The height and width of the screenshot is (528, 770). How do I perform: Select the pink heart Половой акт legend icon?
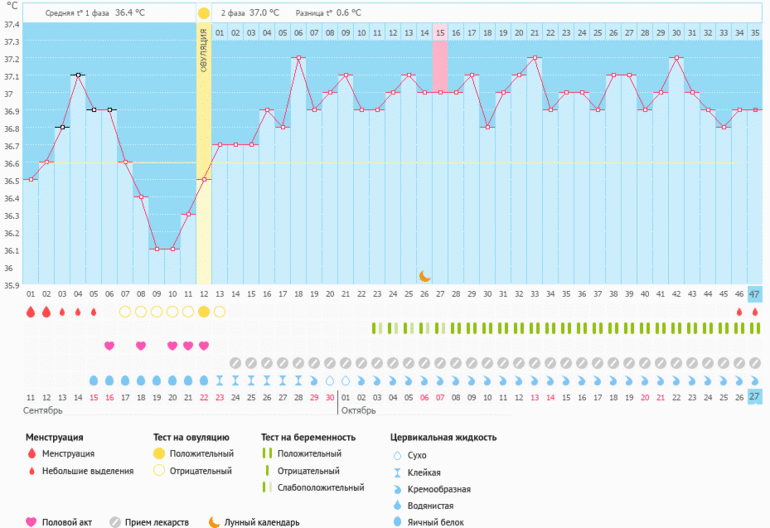point(31,521)
